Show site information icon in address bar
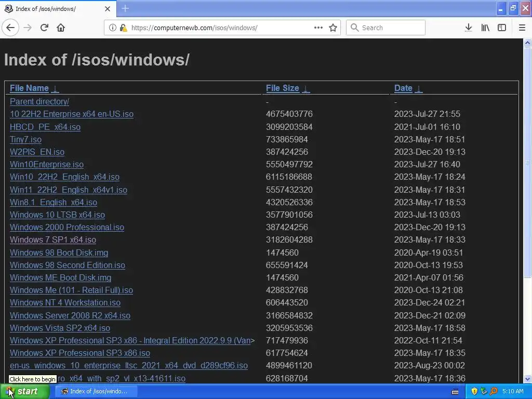 (112, 28)
